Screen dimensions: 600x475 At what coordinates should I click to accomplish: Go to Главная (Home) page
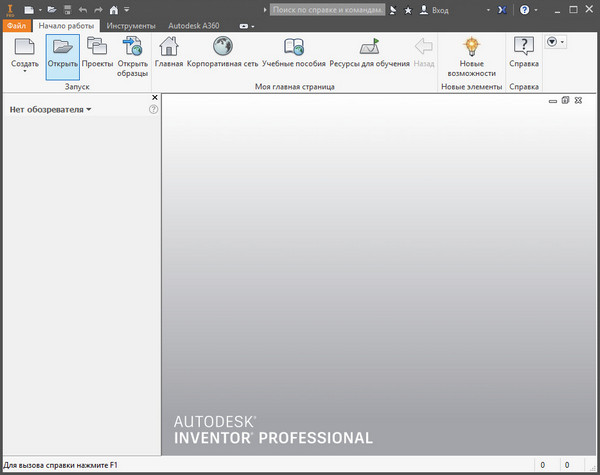click(169, 52)
